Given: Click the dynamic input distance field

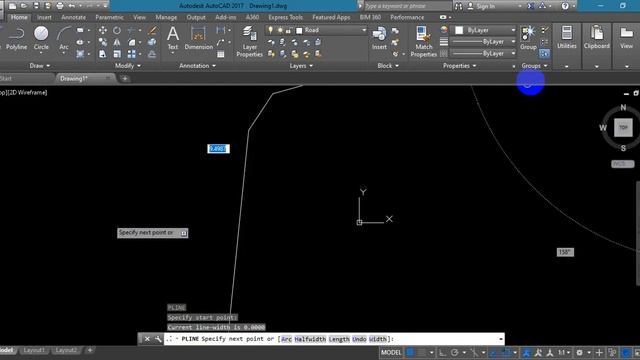Looking at the screenshot, I should click(x=218, y=149).
